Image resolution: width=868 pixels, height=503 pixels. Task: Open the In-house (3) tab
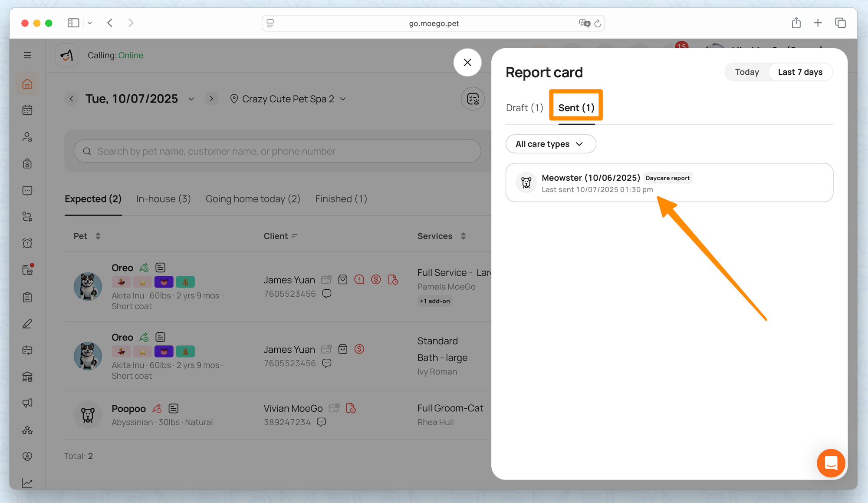point(163,199)
